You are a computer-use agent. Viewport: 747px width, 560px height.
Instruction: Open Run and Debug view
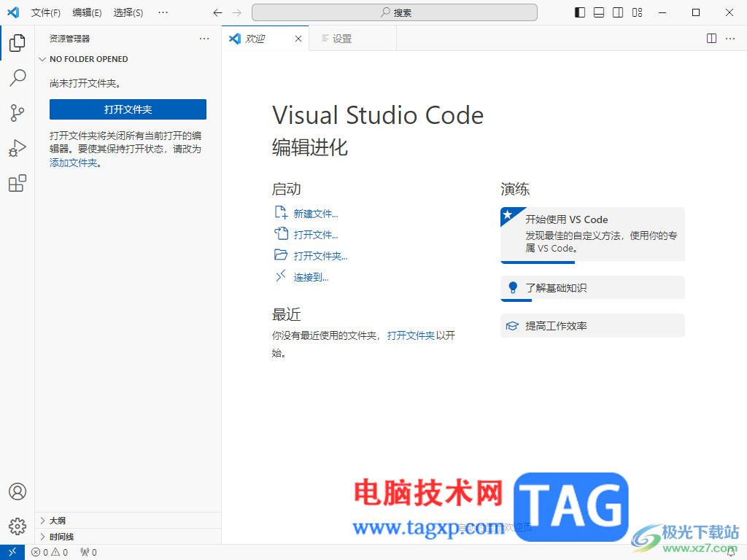point(18,148)
